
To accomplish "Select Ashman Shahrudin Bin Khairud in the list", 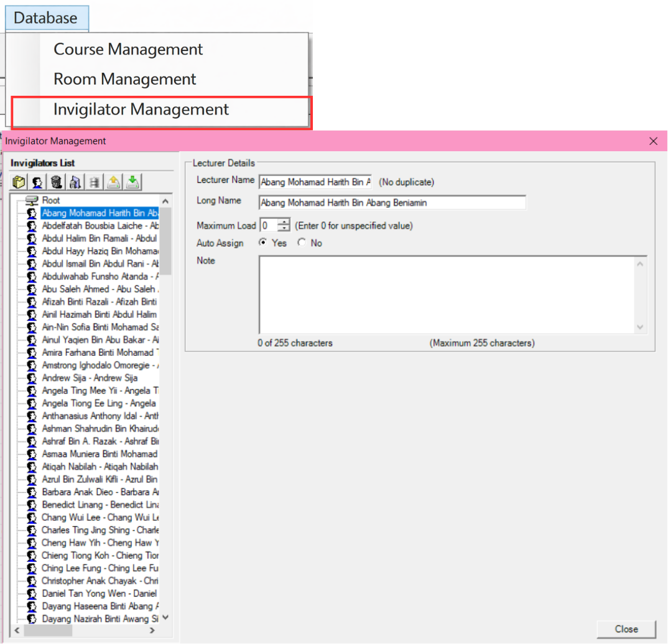I will (100, 429).
